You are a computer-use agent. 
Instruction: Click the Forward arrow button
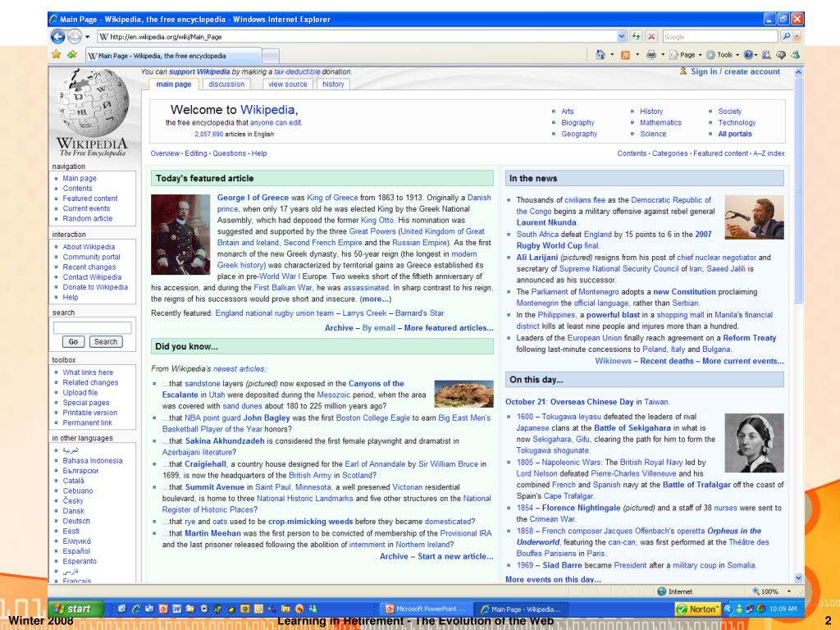coord(75,36)
